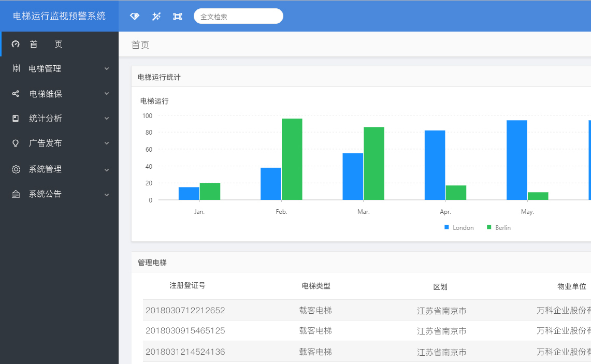Screen dimensions: 591x364
Task: Click the 电梯运行监视预警系统 title
Action: (59, 16)
